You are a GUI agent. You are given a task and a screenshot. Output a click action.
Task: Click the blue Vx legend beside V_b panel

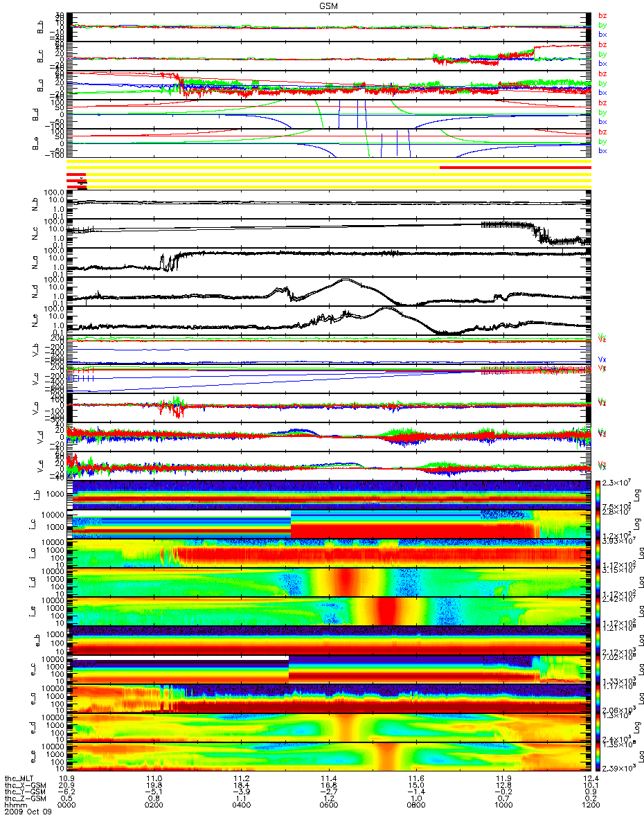(602, 359)
